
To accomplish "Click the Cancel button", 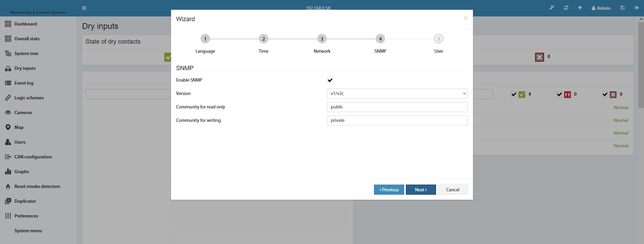I will (453, 190).
